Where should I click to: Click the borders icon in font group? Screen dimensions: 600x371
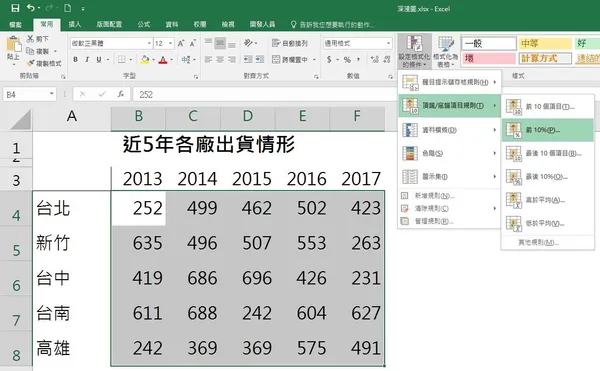tap(122, 59)
